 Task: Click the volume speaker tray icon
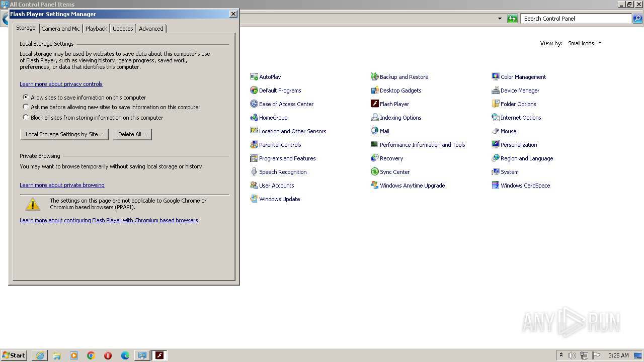pyautogui.click(x=572, y=355)
